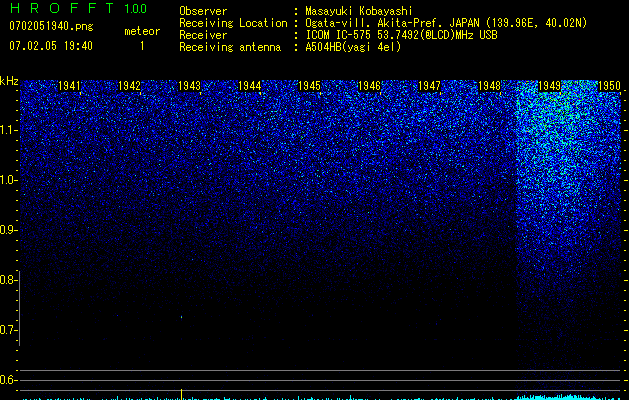
Task: Click the meteor label
Action: click(142, 31)
